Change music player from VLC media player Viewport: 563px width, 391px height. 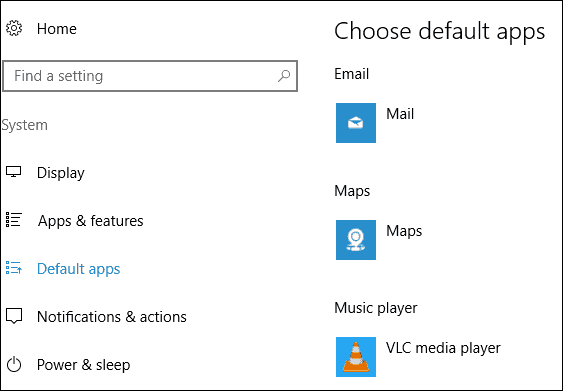443,348
